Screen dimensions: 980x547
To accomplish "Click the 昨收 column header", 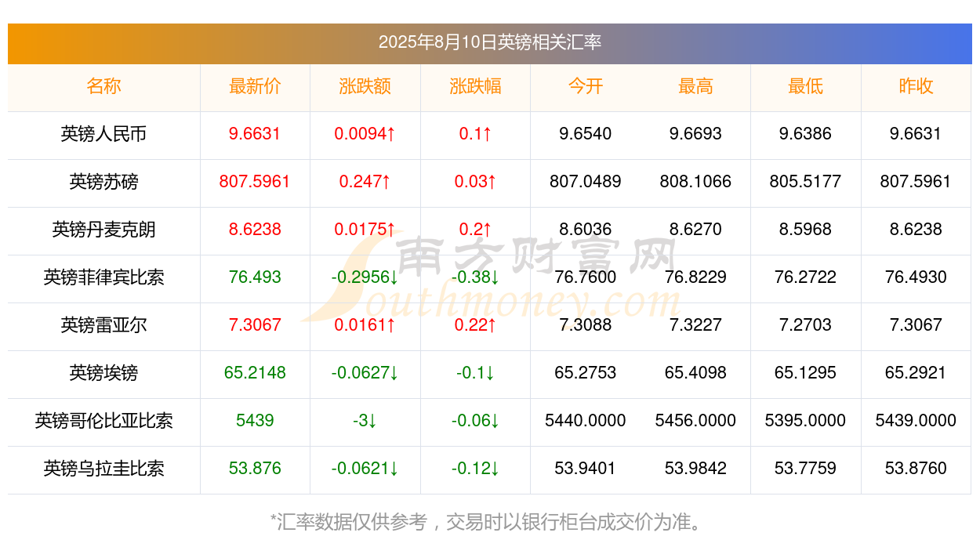I will coord(916,86).
